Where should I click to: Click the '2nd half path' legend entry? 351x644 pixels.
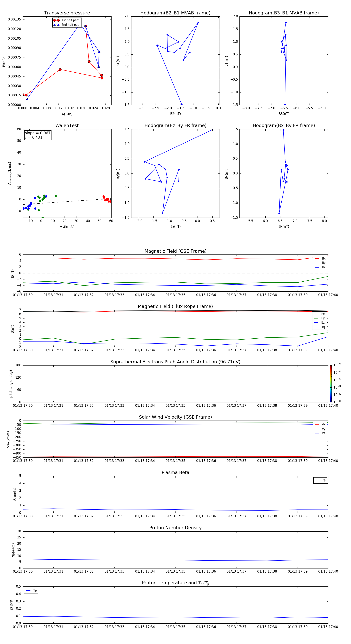pos(67,25)
